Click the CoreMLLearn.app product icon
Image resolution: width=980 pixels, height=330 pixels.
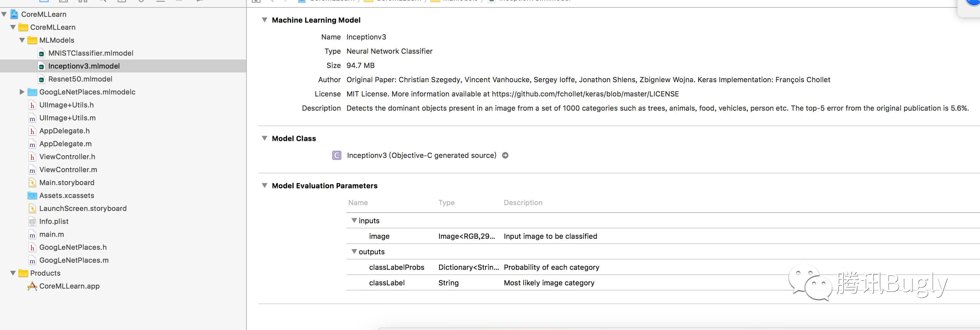[x=32, y=286]
